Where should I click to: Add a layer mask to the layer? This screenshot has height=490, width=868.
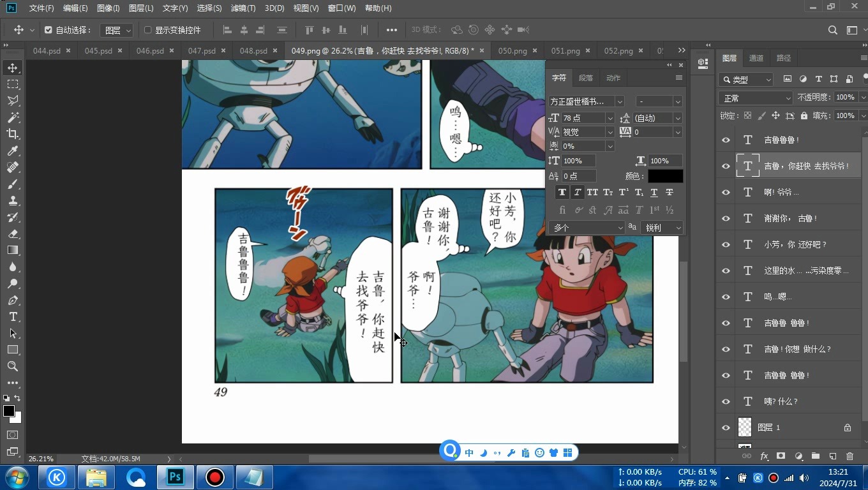click(x=781, y=456)
